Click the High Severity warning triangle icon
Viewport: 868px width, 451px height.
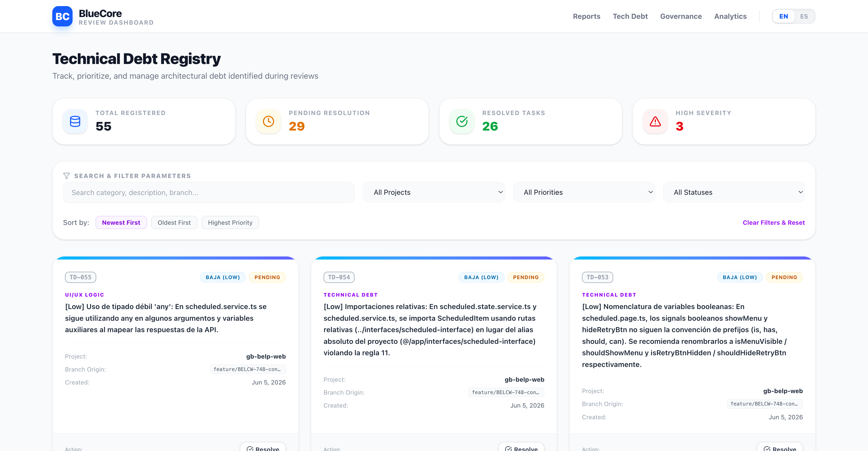pyautogui.click(x=655, y=121)
